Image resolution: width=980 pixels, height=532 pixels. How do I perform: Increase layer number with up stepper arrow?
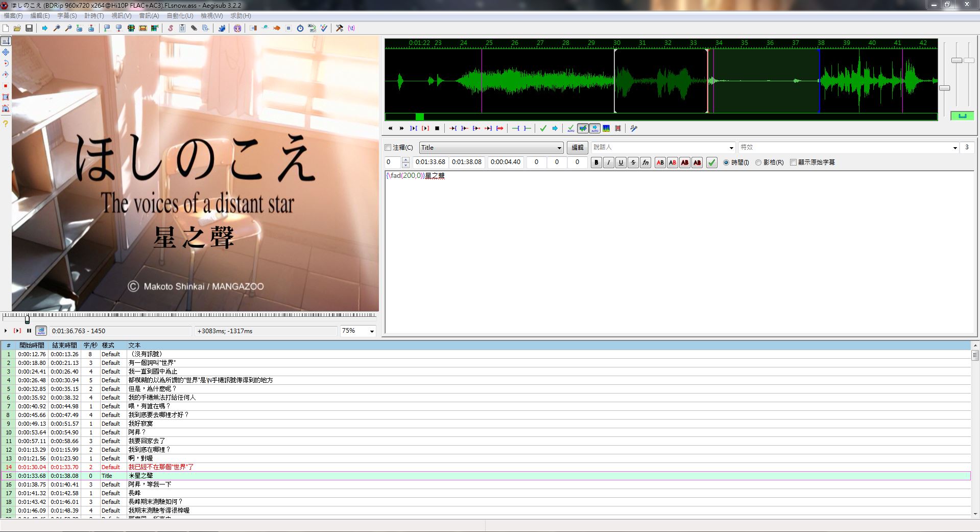[x=405, y=160]
